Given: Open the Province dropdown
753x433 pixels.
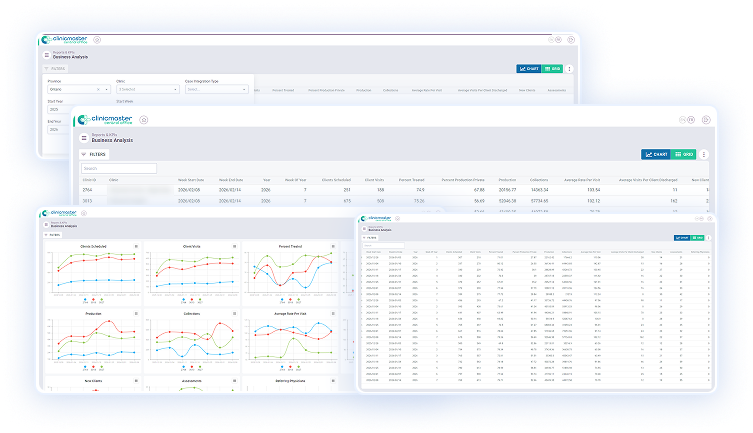Looking at the screenshot, I should [x=78, y=89].
